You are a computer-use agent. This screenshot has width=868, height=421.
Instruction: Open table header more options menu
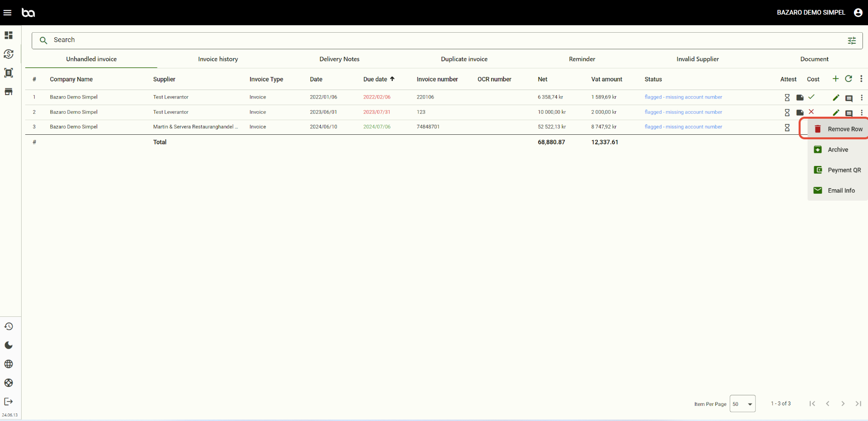pyautogui.click(x=861, y=78)
